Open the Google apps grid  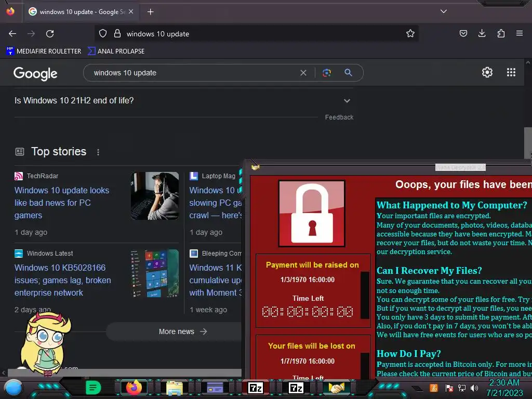(x=511, y=72)
